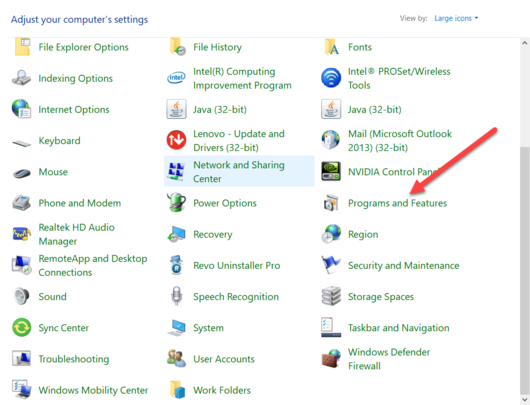Click the Revo Uninstaller Pro link

[x=237, y=266]
